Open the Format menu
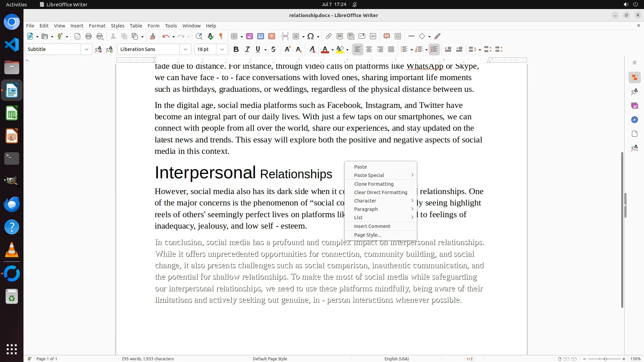 coord(97,25)
